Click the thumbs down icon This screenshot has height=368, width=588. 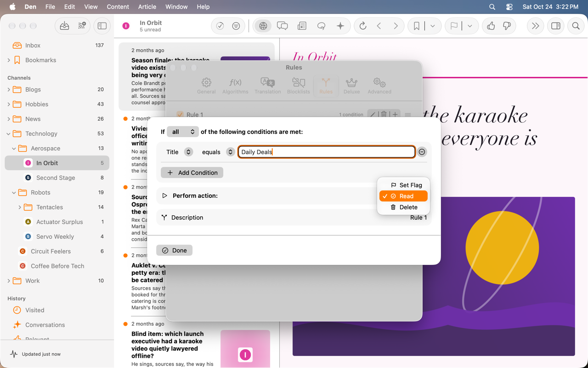507,26
